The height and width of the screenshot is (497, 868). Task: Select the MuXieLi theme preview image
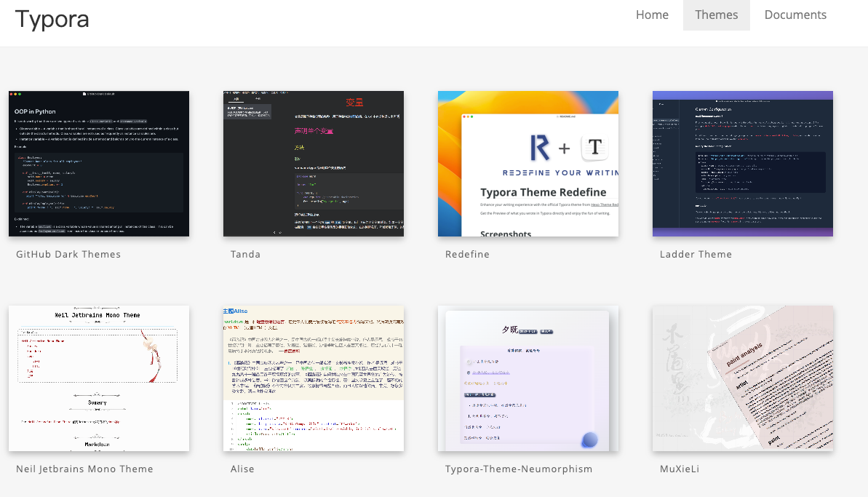(x=743, y=378)
